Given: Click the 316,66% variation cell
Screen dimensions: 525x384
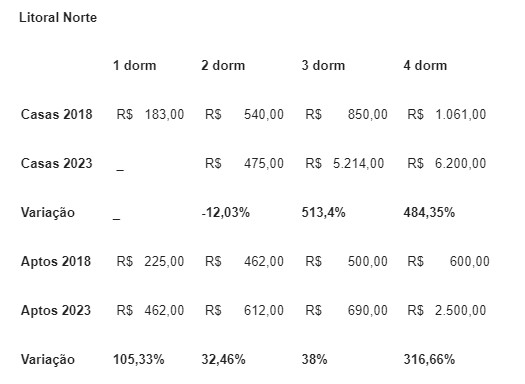Looking at the screenshot, I should click(x=429, y=360).
